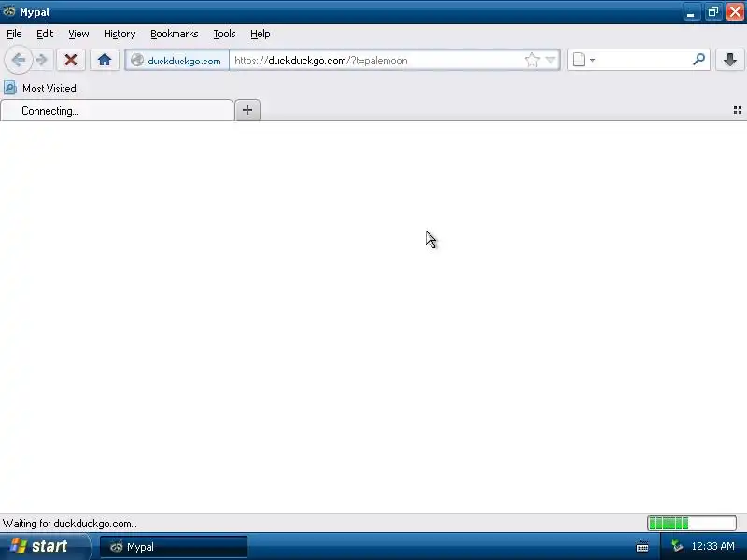Open the search engine selector dropdown

pyautogui.click(x=584, y=61)
